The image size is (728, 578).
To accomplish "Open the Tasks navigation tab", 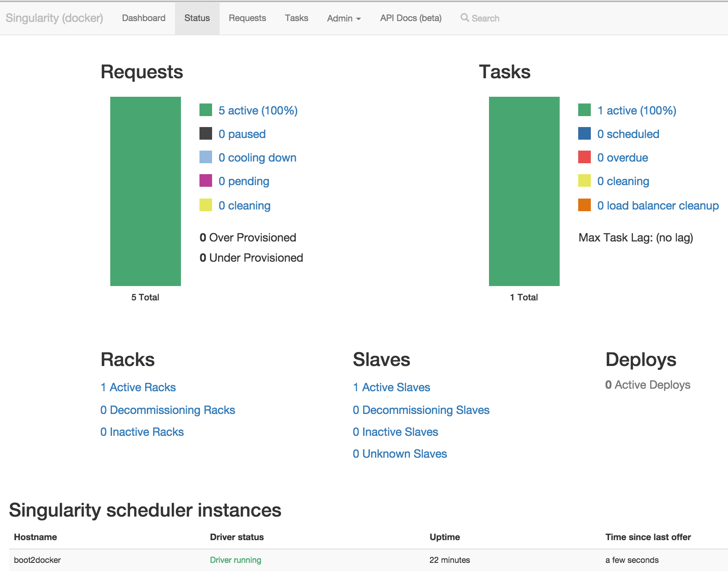I will [x=296, y=18].
